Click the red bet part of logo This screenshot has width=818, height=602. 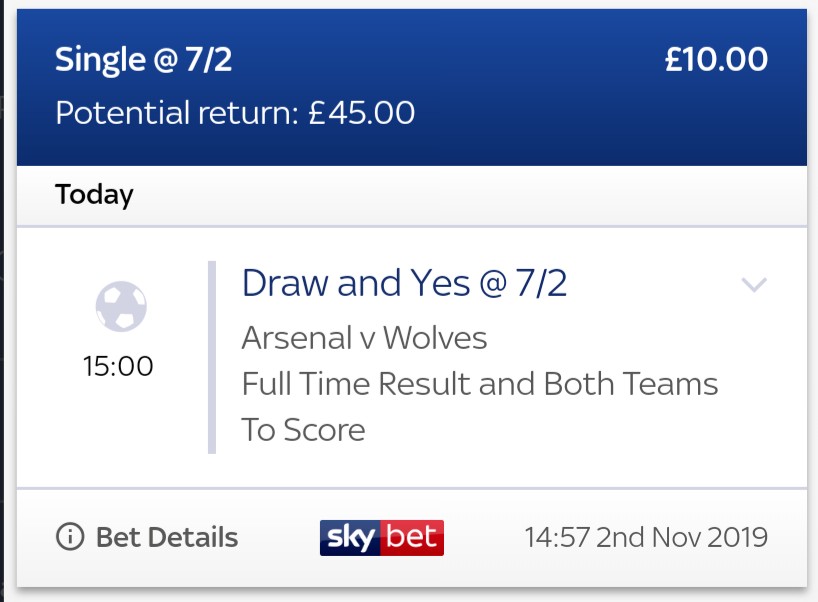coord(413,537)
